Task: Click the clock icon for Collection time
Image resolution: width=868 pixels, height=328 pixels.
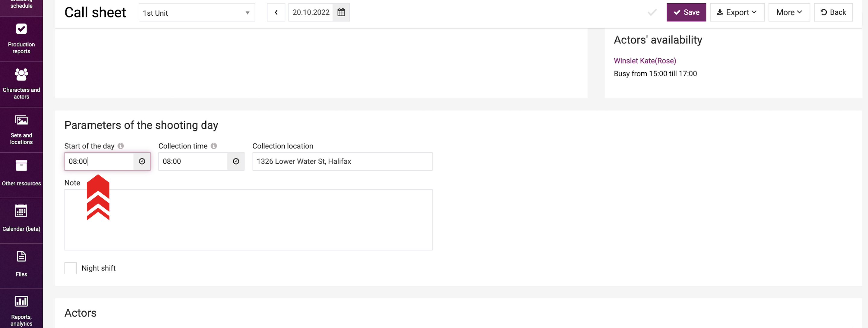Action: (x=236, y=162)
